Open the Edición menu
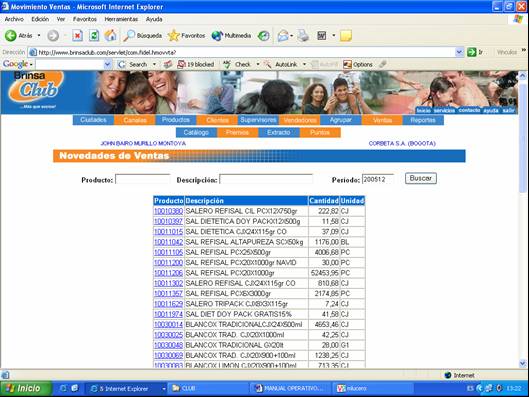This screenshot has height=397, width=529. coord(40,19)
